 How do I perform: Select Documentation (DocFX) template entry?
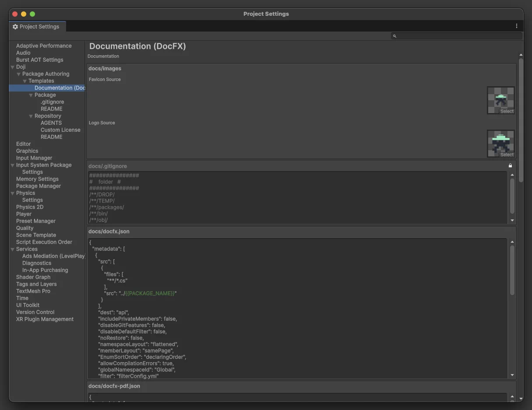[x=47, y=88]
